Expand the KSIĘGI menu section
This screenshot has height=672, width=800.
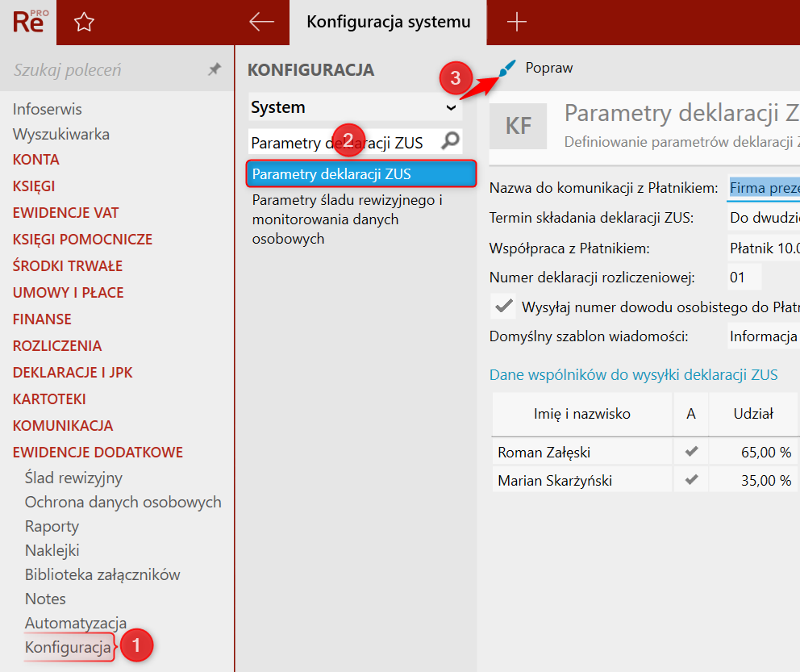point(34,186)
